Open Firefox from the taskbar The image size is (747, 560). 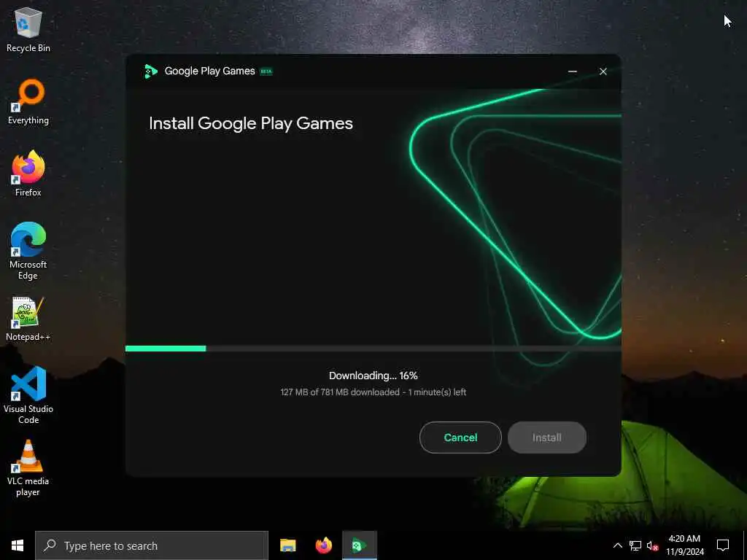coord(323,545)
